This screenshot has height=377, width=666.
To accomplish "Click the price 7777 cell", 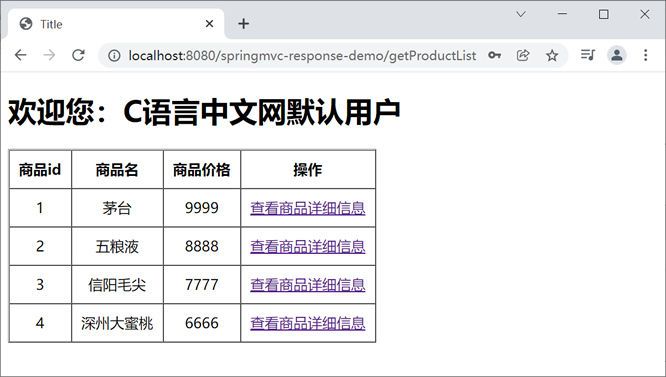I will (x=202, y=284).
